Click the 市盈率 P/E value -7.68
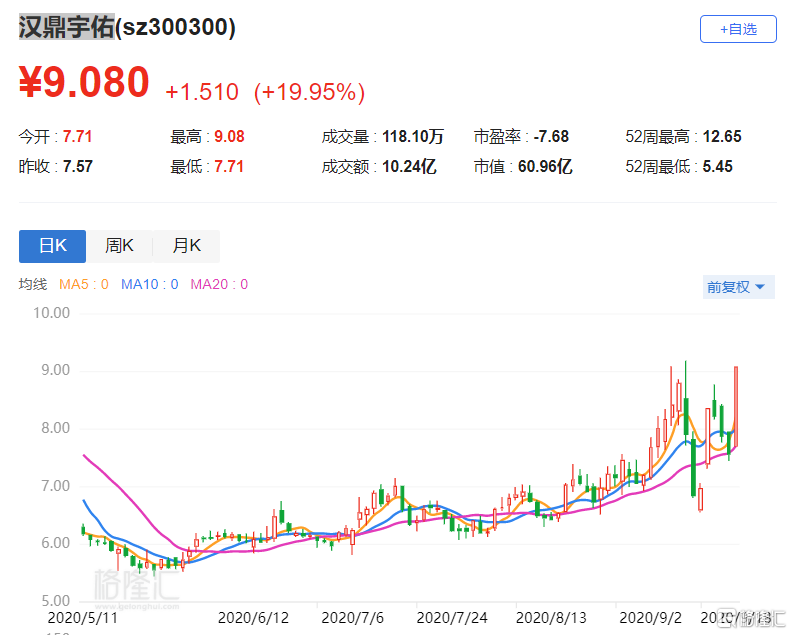 click(x=551, y=136)
